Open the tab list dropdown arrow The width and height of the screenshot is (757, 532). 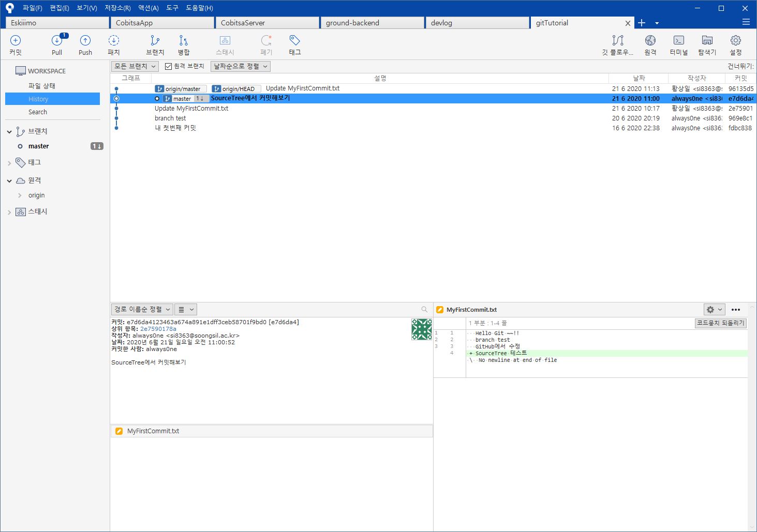point(657,23)
